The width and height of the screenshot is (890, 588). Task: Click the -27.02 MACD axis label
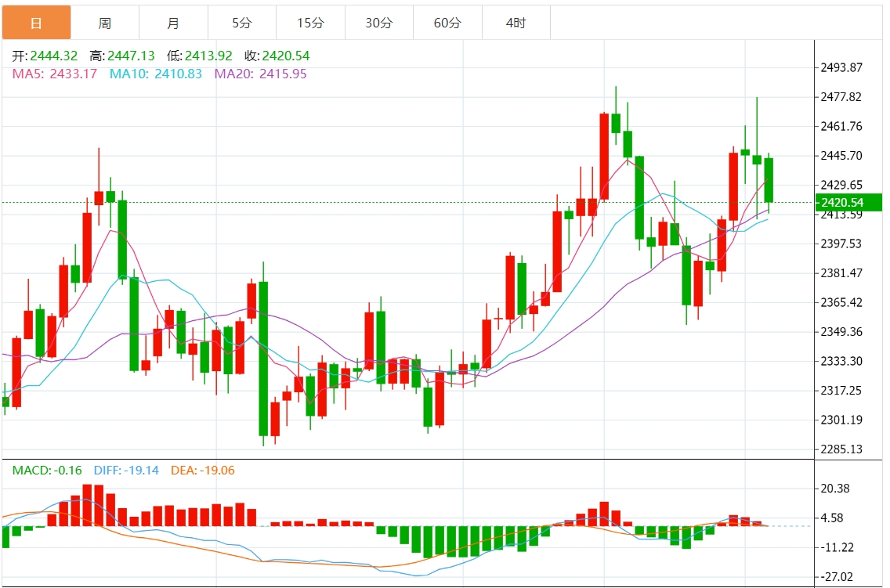[x=838, y=577]
